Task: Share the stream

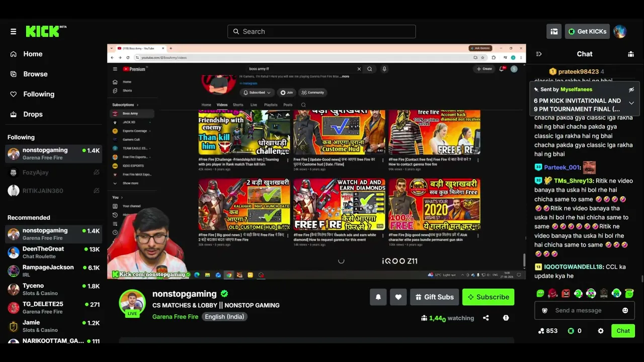Action: pos(486,318)
